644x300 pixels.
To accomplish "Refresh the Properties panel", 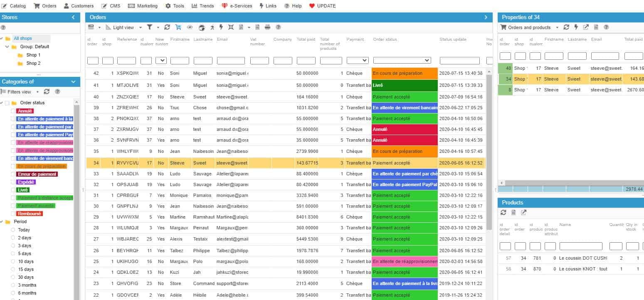I will 566,27.
